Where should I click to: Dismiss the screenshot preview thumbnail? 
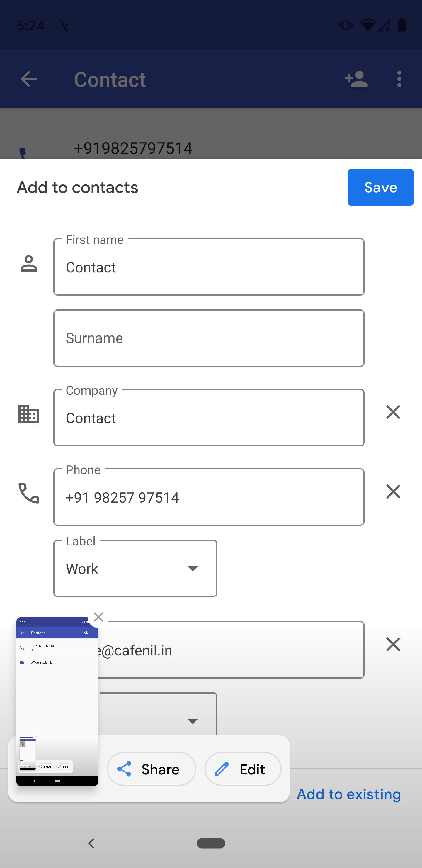98,617
